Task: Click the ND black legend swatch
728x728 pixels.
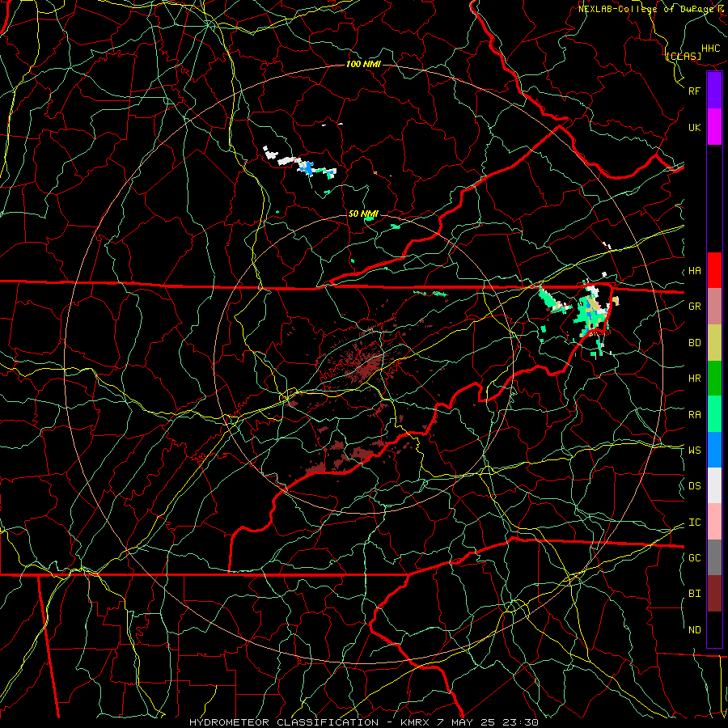Action: (x=714, y=629)
